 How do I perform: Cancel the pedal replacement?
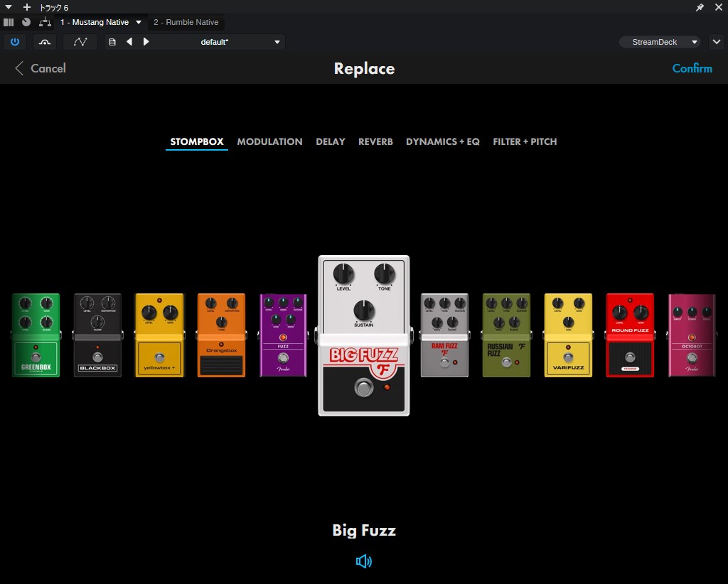click(41, 68)
